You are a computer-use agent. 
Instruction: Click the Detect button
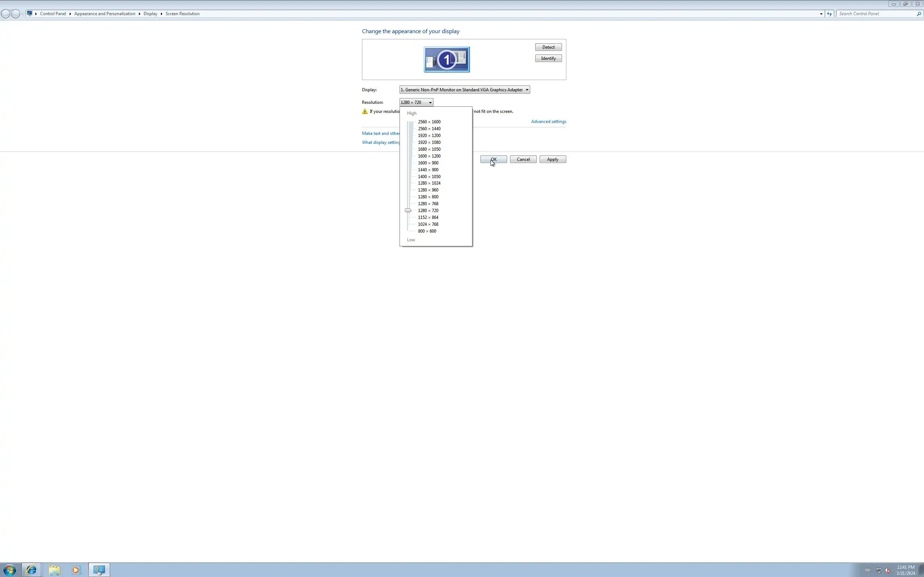548,47
